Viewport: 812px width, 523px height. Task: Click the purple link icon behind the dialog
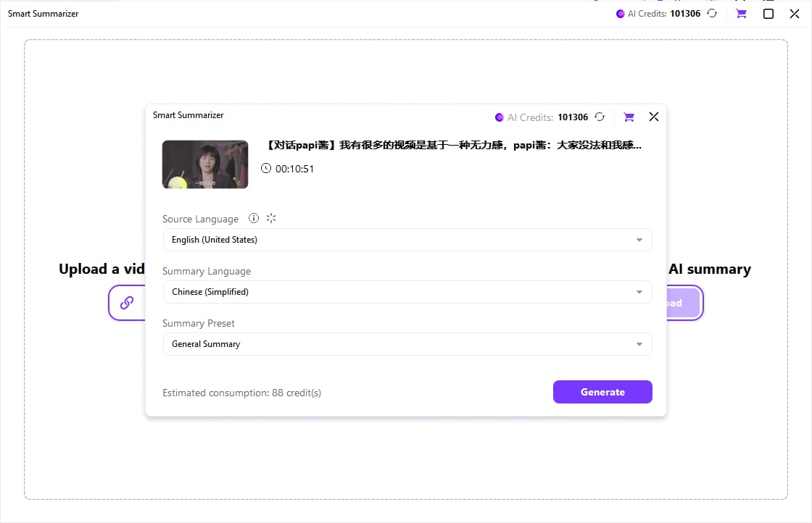point(127,303)
